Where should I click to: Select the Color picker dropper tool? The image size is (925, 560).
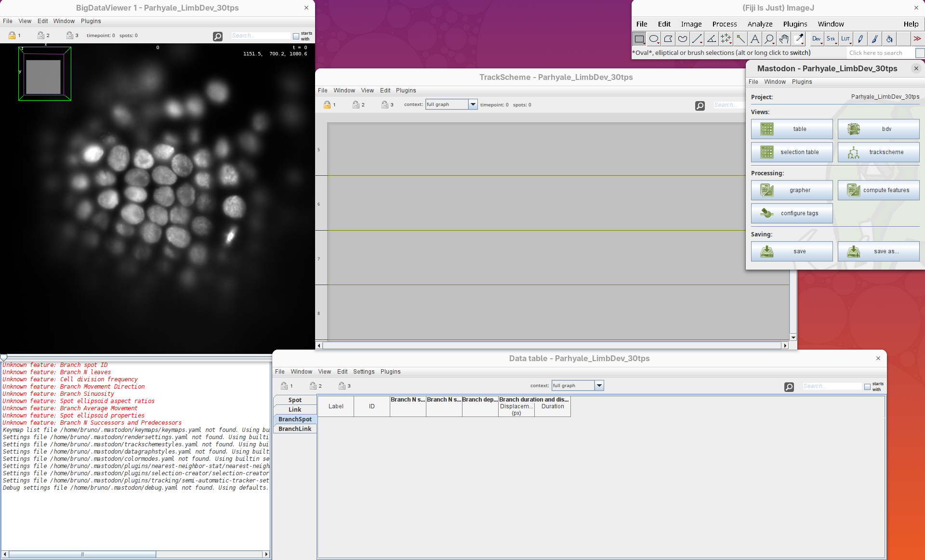click(799, 39)
